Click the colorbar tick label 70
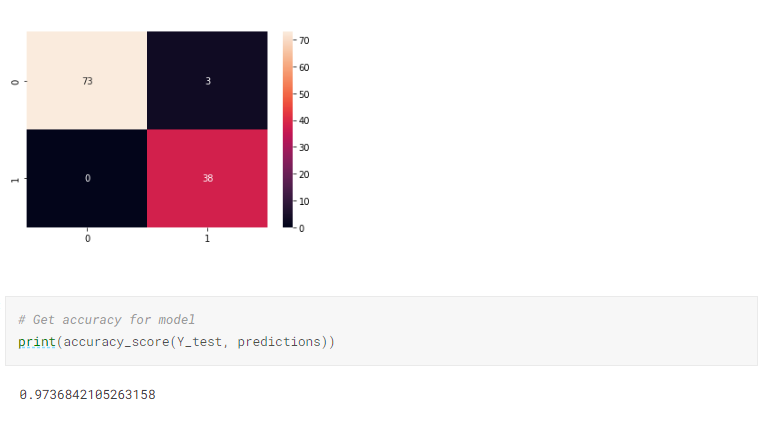 tap(304, 41)
